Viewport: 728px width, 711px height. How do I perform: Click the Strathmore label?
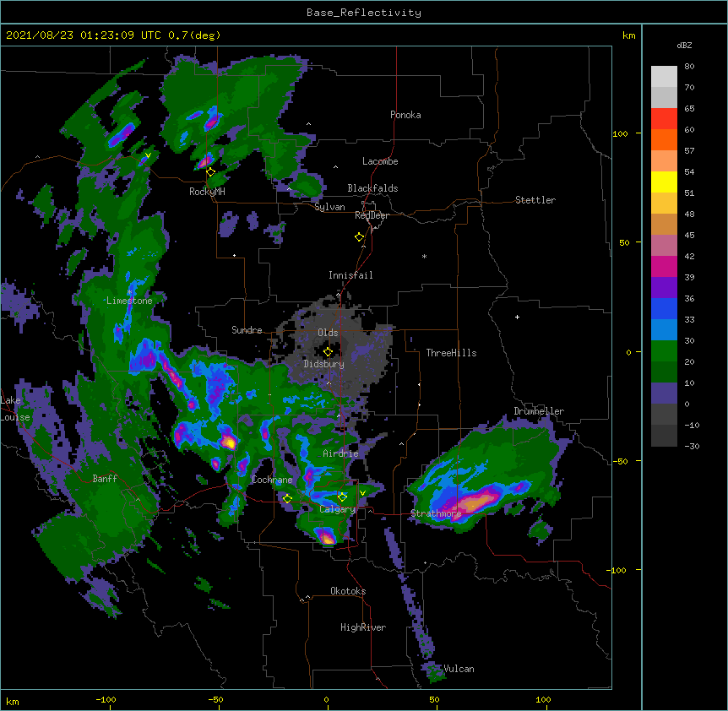[436, 513]
